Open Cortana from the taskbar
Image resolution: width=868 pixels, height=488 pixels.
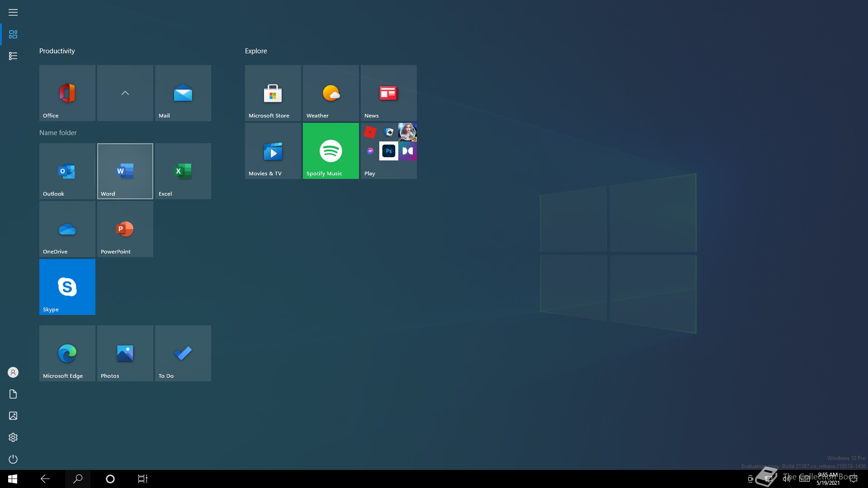click(x=110, y=479)
